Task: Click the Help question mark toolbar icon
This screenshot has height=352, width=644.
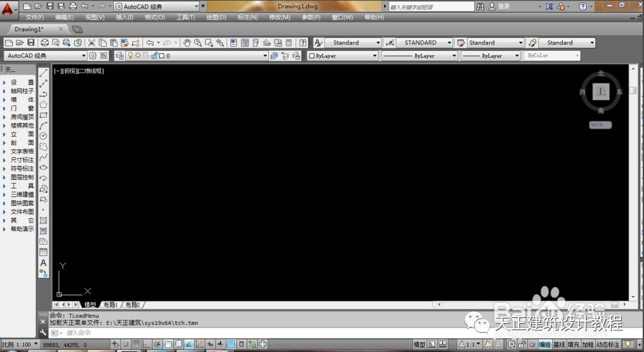Action: click(302, 42)
